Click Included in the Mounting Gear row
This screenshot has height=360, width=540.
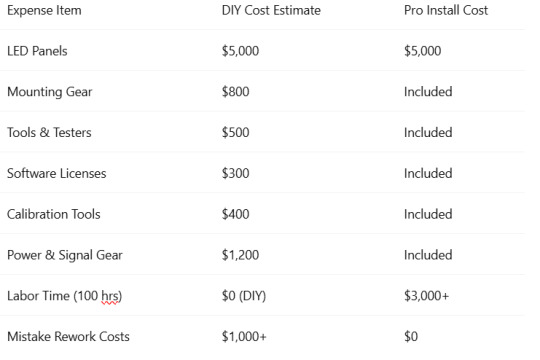428,92
